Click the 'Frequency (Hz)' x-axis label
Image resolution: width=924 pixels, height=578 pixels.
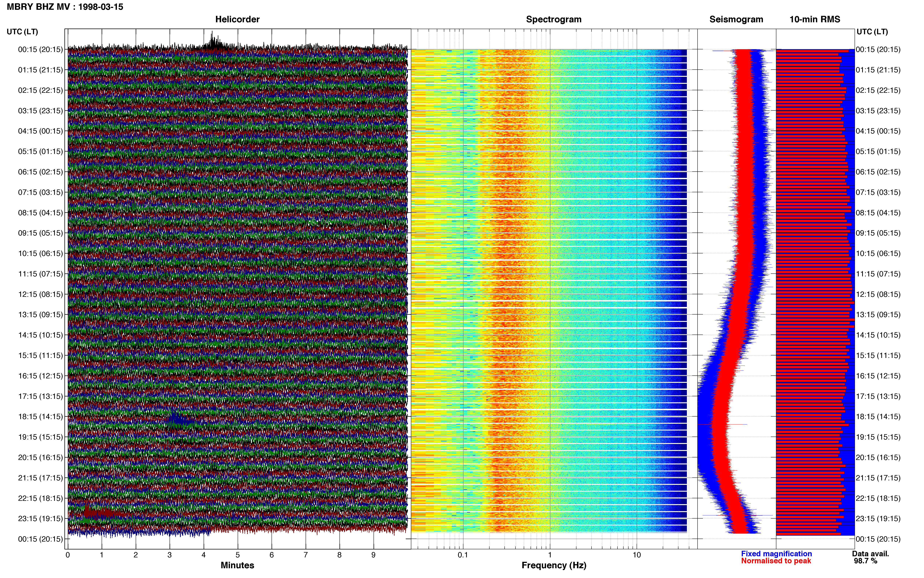[x=554, y=565]
